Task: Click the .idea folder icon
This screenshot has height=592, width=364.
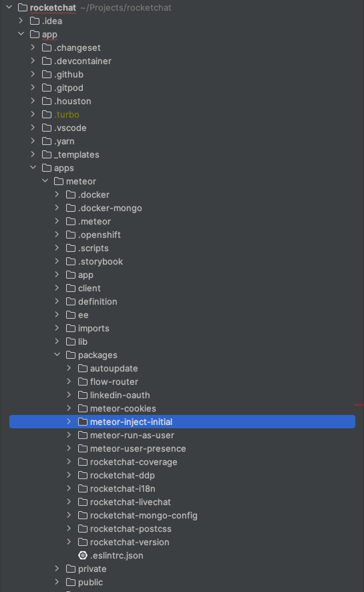Action: click(35, 21)
